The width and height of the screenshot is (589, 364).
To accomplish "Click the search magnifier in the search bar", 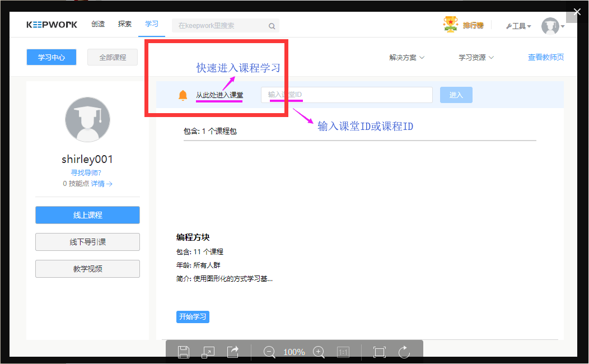I will tap(272, 26).
